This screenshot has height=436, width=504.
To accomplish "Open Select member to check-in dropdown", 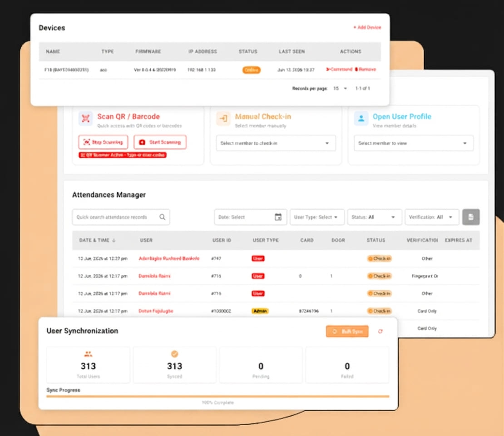I will [x=276, y=143].
